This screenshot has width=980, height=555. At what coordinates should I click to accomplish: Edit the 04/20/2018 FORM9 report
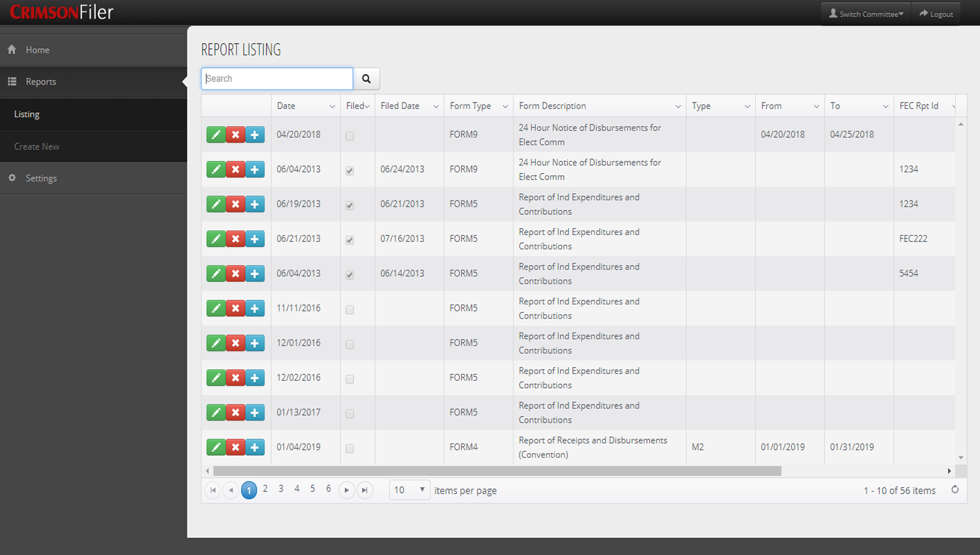click(x=216, y=135)
